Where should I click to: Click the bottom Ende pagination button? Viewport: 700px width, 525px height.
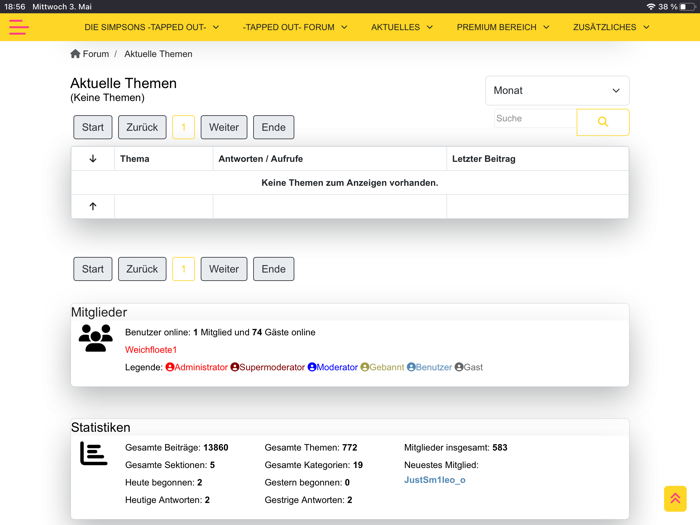pos(273,269)
